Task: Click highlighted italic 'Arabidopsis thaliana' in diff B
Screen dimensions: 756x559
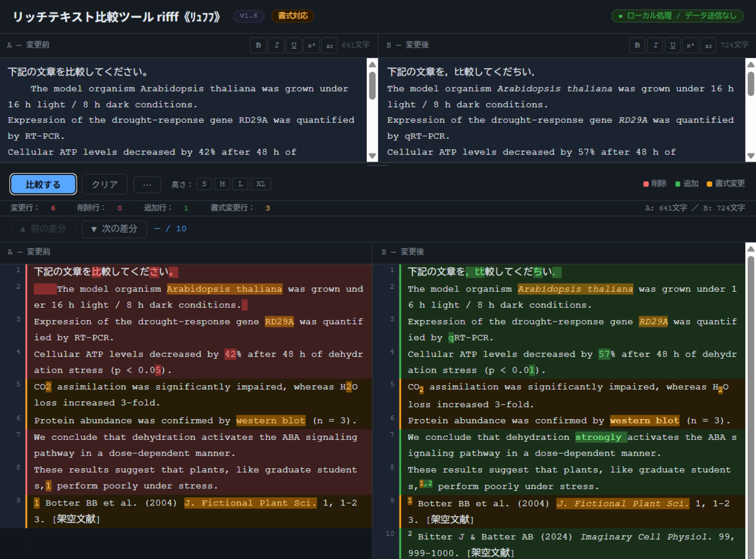Action: pos(575,289)
